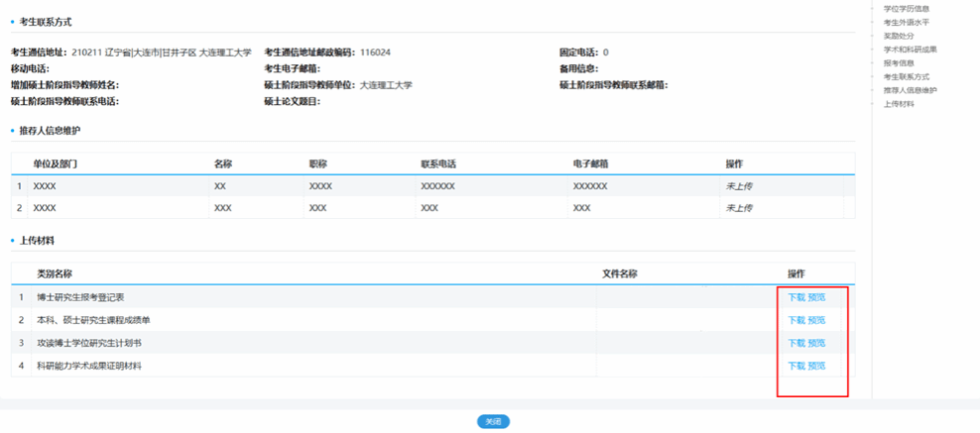980x433 pixels.
Task: Go to 考生外语水平 section
Action: 906,22
